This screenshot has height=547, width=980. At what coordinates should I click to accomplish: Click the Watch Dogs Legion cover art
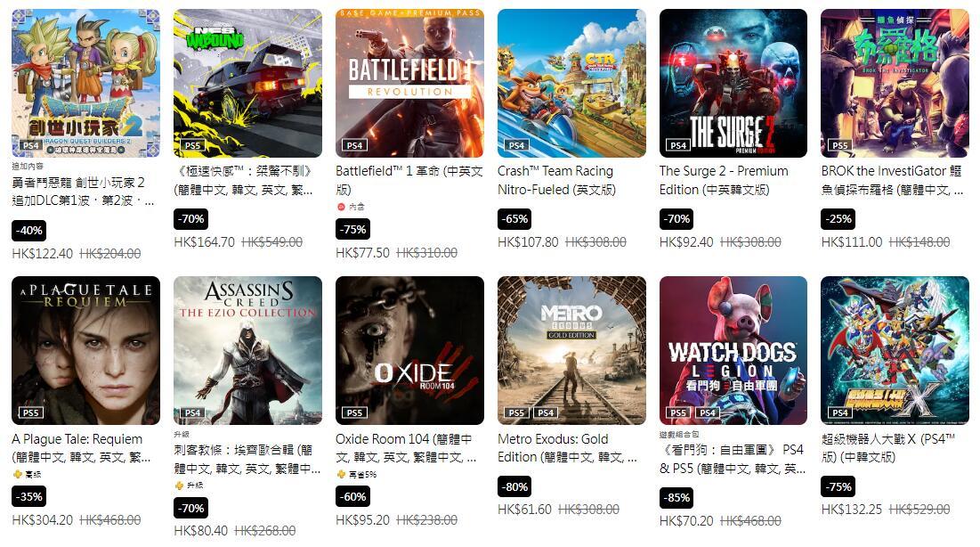[x=733, y=350]
